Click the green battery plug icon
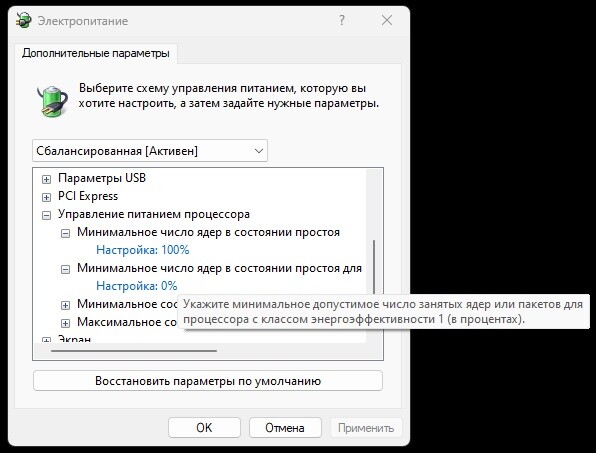 [52, 100]
